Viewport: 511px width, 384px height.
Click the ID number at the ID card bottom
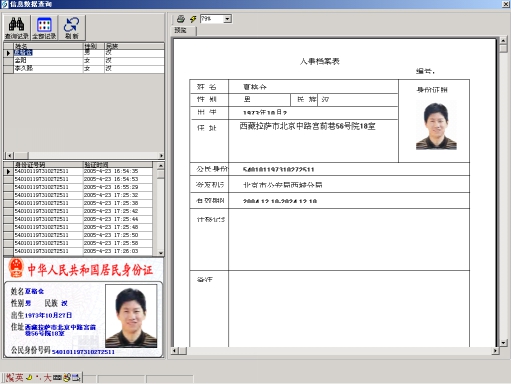(x=83, y=352)
